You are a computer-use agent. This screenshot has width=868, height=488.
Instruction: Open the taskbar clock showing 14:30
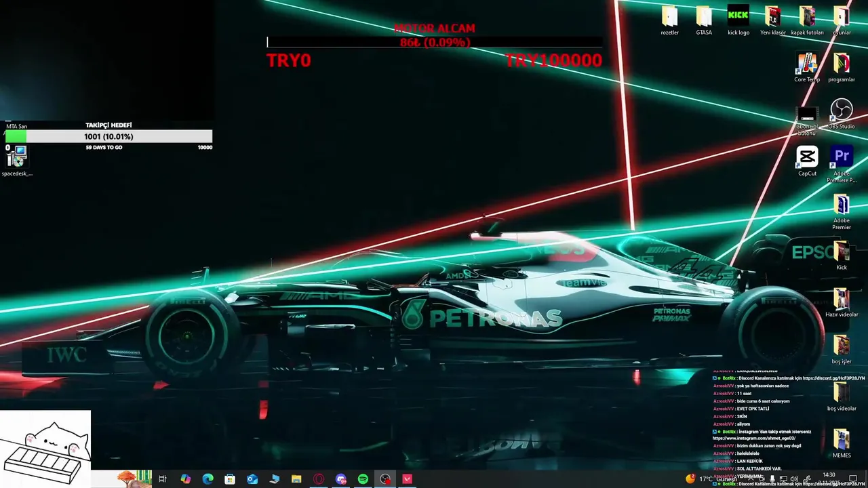pyautogui.click(x=829, y=479)
